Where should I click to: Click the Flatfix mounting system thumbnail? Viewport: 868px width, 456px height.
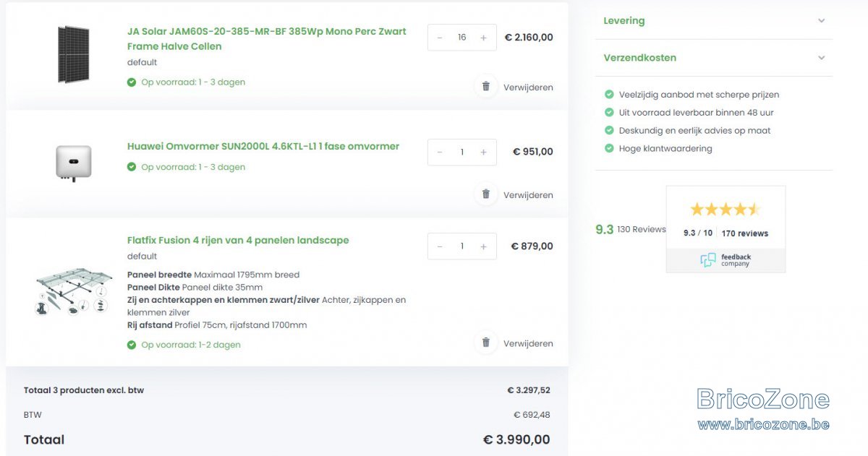[74, 289]
